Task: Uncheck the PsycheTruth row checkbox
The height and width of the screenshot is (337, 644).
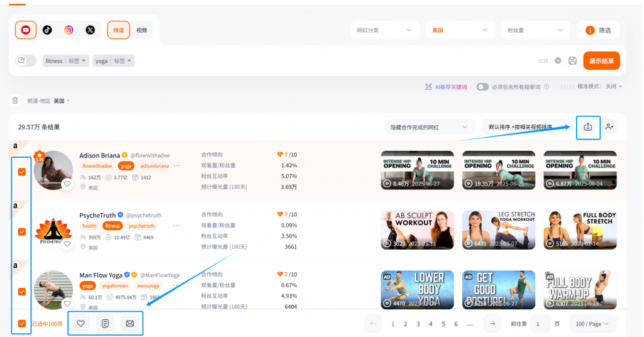Action: (22, 232)
